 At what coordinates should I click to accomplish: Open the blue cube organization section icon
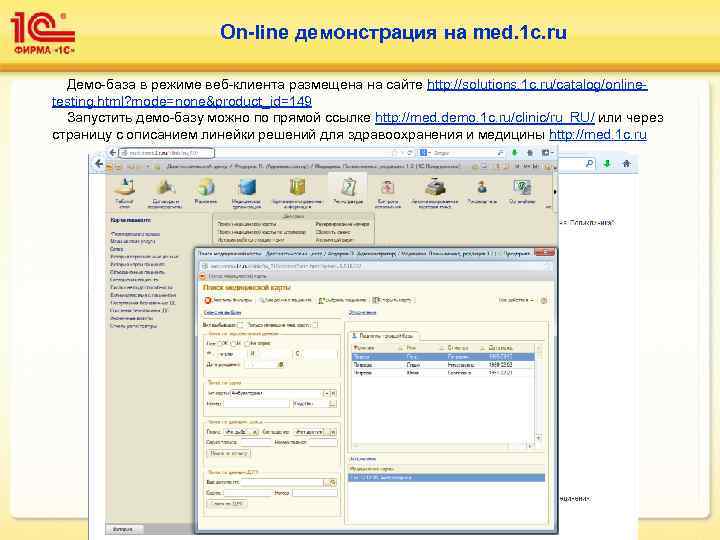(x=247, y=187)
